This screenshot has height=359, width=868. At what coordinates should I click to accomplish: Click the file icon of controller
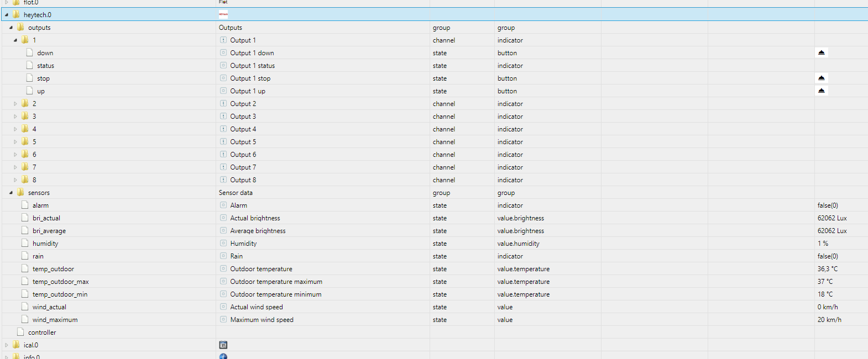20,332
